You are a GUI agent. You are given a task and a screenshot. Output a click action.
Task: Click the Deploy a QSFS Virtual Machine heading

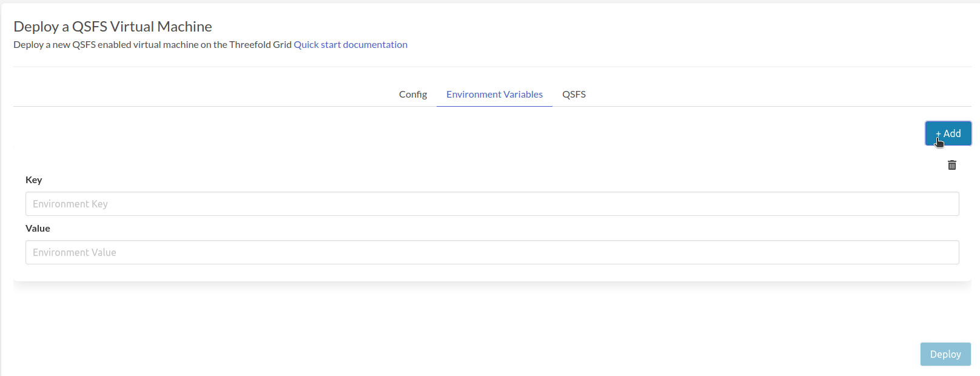click(113, 27)
